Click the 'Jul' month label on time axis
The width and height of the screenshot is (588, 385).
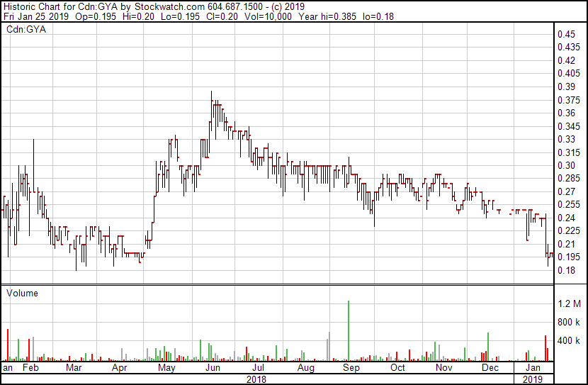click(x=258, y=368)
